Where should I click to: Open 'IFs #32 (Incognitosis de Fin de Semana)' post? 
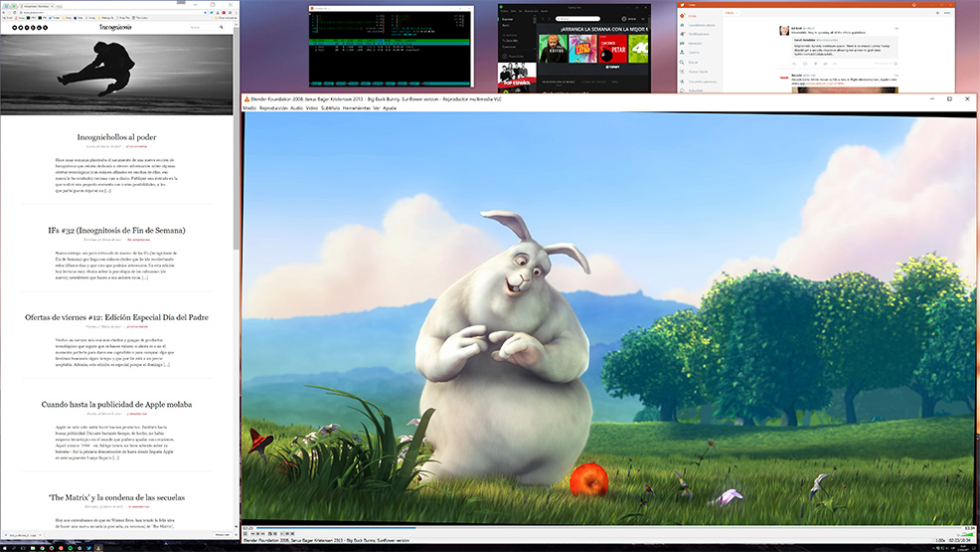(x=116, y=230)
